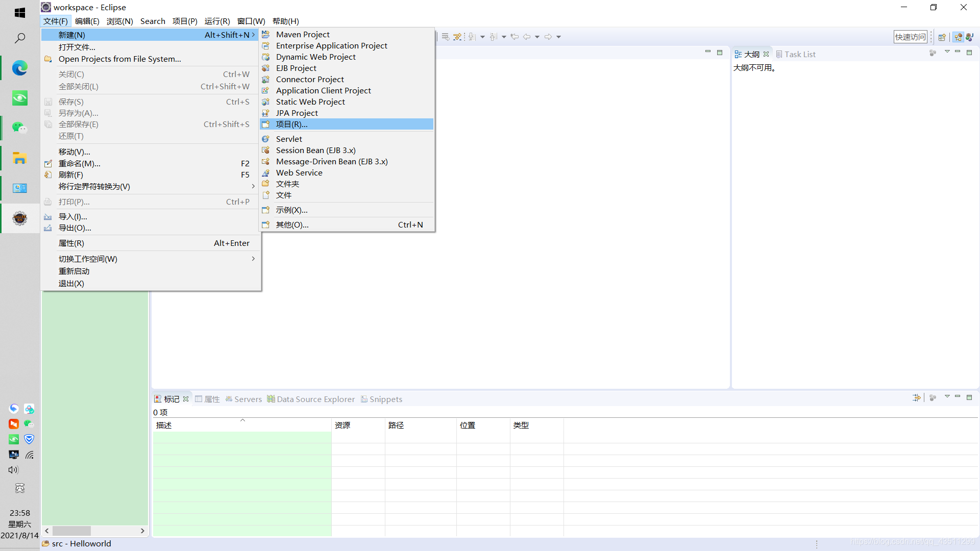
Task: Click the Forward navigation arrow
Action: coord(548,37)
